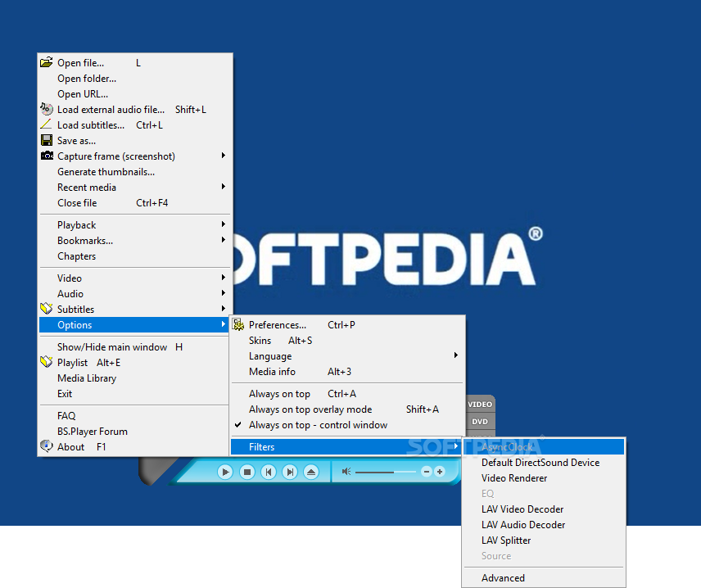Viewport: 701px width, 588px height.
Task: Start playback with the Play button
Action: pos(225,472)
